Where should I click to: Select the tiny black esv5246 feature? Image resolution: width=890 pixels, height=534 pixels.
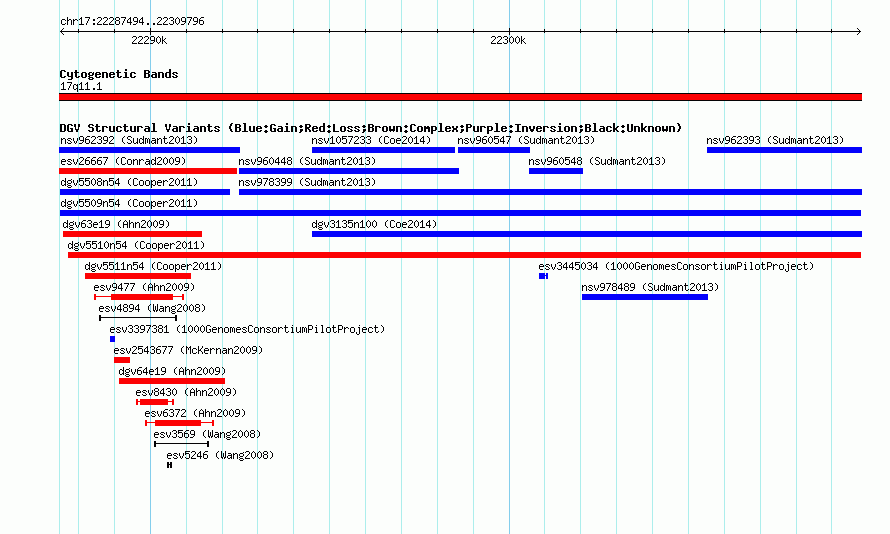[170, 465]
